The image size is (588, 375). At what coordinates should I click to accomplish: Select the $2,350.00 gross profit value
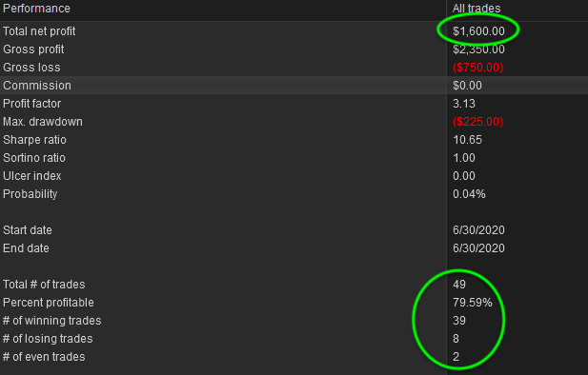(x=478, y=49)
